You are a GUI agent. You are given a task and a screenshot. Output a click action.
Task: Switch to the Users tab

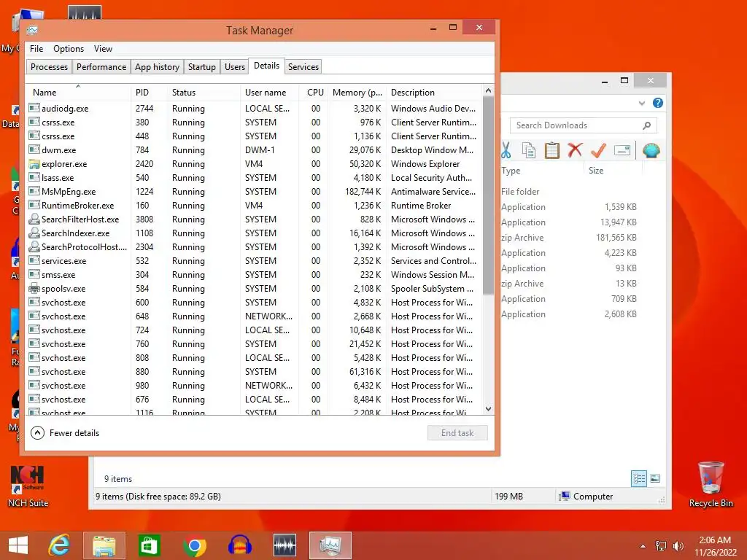(235, 66)
